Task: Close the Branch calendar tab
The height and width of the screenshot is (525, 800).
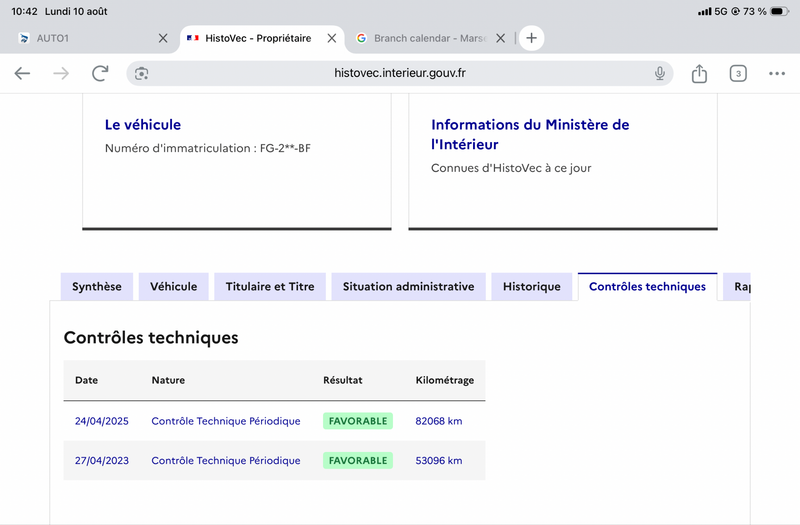Action: coord(501,38)
